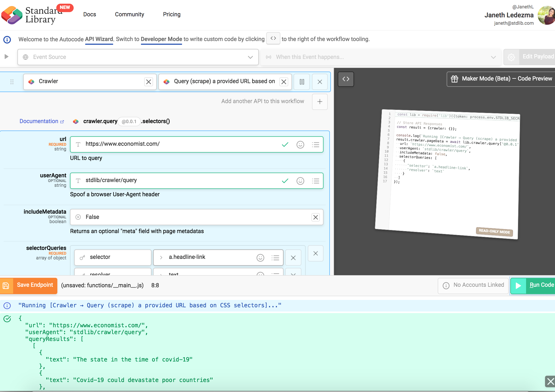Toggle developer code view in preview panel
Image resolution: width=555 pixels, height=392 pixels.
pos(346,79)
